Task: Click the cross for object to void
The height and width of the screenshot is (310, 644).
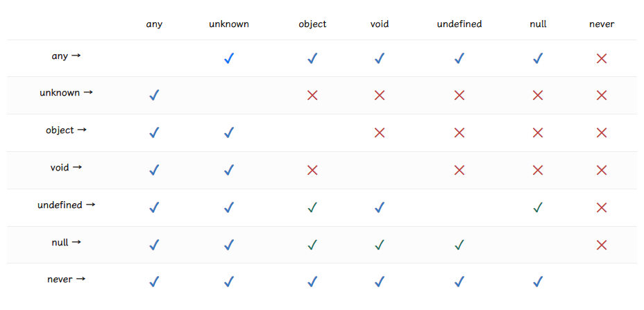Action: [380, 132]
